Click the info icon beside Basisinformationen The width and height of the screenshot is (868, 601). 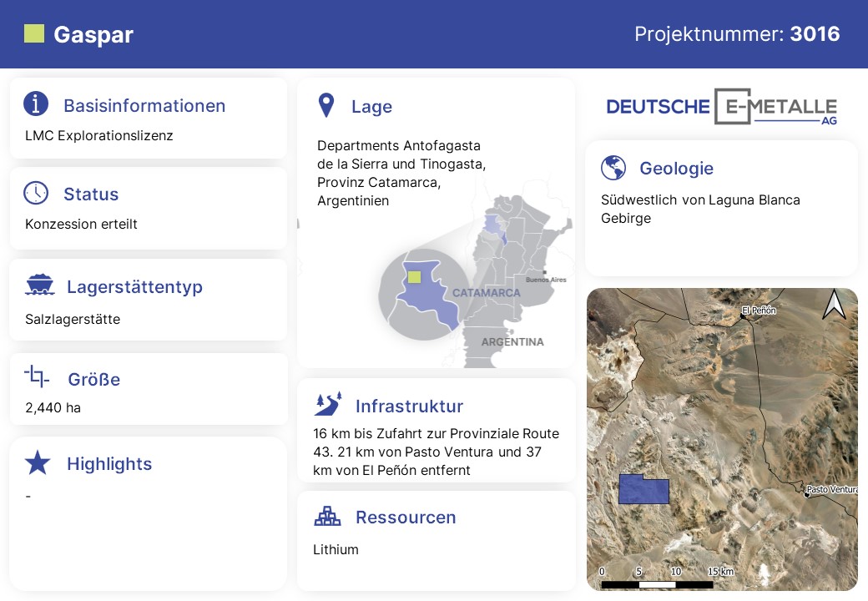[x=36, y=104]
